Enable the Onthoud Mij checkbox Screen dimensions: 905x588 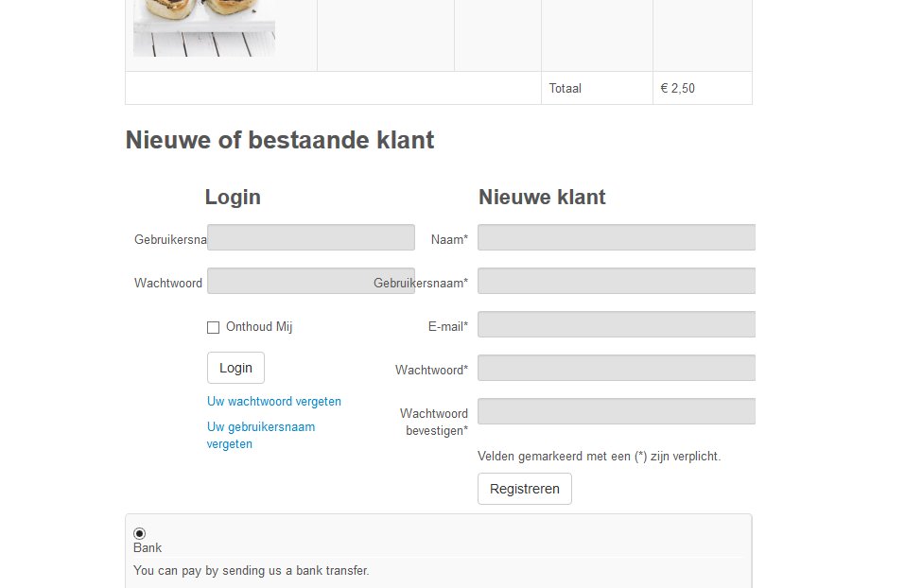click(213, 328)
